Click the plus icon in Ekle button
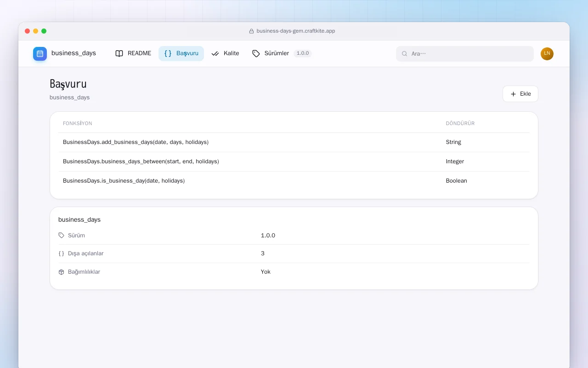The height and width of the screenshot is (368, 588). coord(514,94)
